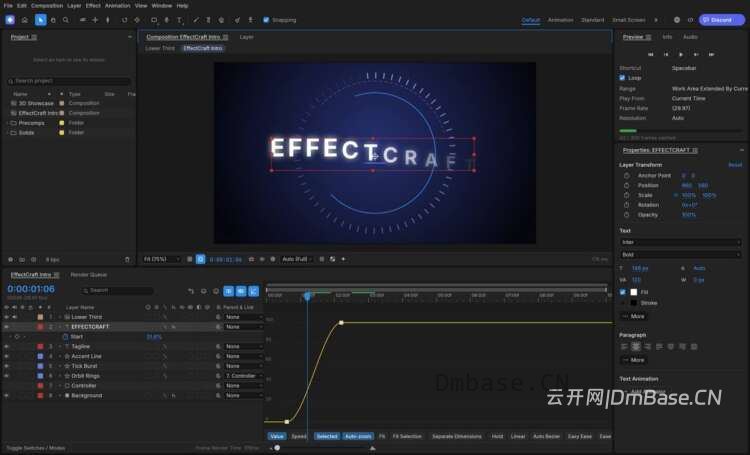
Task: Open workspace settings gear icon
Action: tap(677, 20)
